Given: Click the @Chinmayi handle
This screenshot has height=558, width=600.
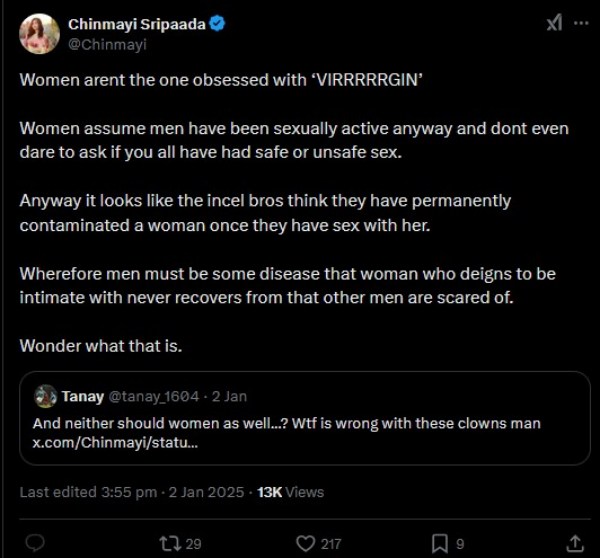Looking at the screenshot, I should click(98, 43).
